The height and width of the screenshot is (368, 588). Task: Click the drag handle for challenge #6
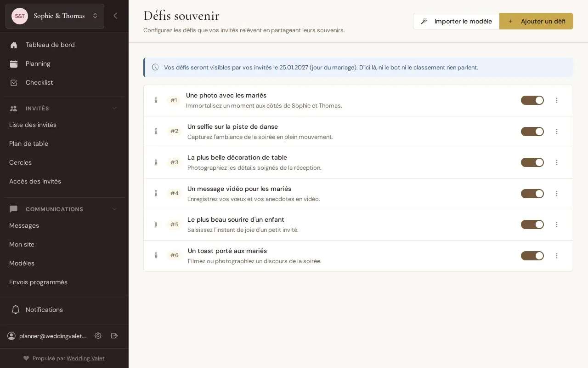(x=156, y=255)
